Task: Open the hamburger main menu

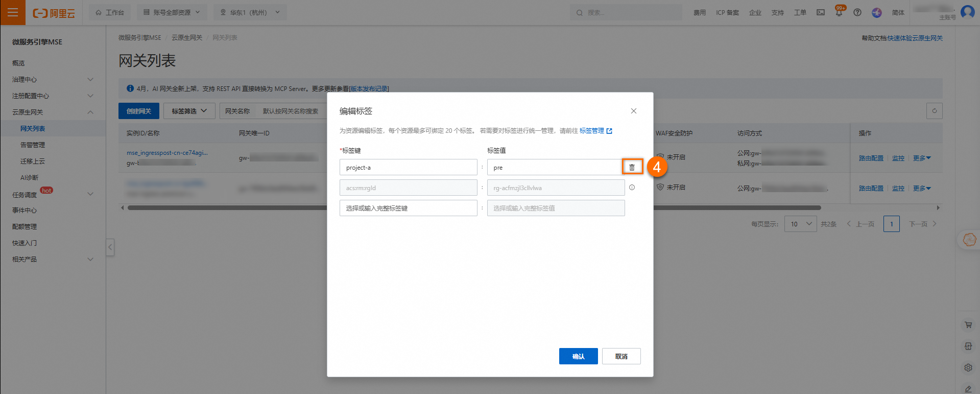Action: click(13, 12)
